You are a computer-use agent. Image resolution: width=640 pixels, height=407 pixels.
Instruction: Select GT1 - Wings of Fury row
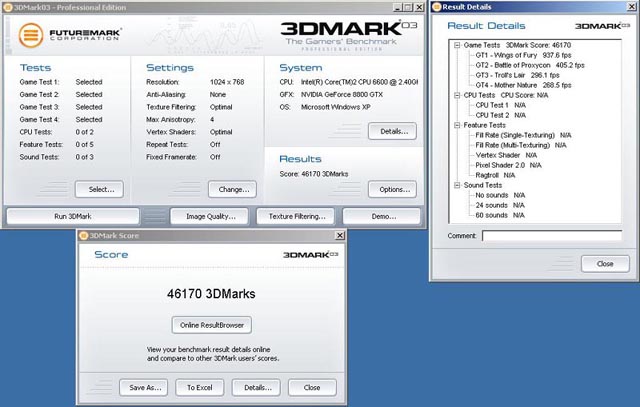(523, 55)
